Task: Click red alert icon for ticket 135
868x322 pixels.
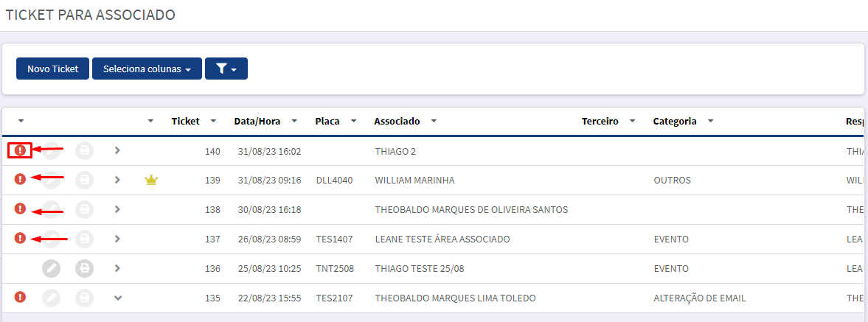Action: click(20, 297)
